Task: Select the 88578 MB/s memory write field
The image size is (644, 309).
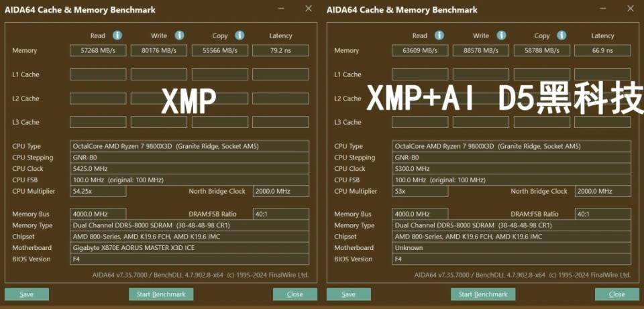Action: click(x=481, y=51)
